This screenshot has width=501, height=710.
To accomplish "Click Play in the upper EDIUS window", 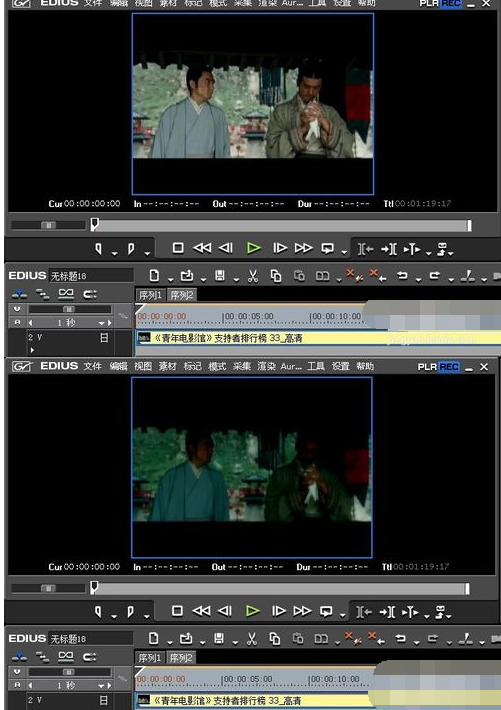I will (x=254, y=248).
